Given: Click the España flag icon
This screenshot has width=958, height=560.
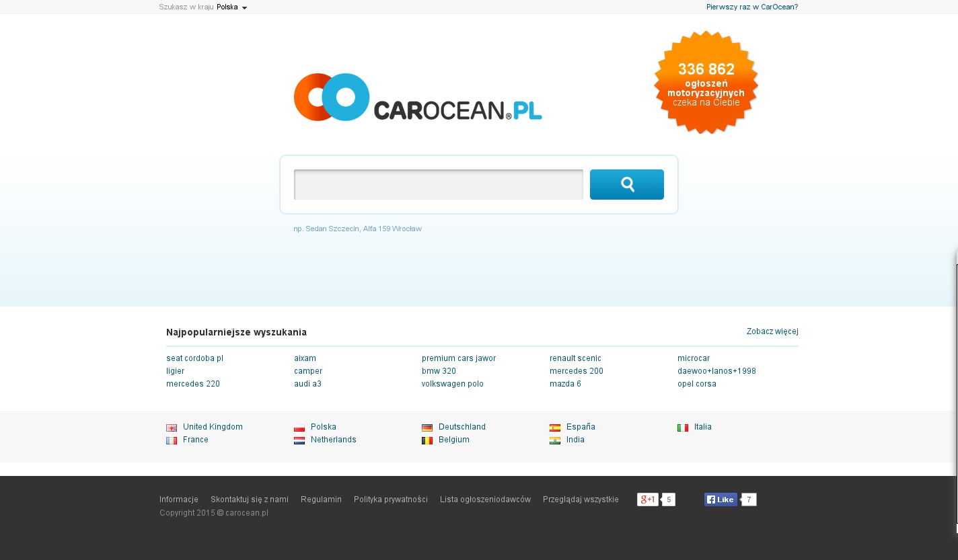Looking at the screenshot, I should (x=555, y=428).
